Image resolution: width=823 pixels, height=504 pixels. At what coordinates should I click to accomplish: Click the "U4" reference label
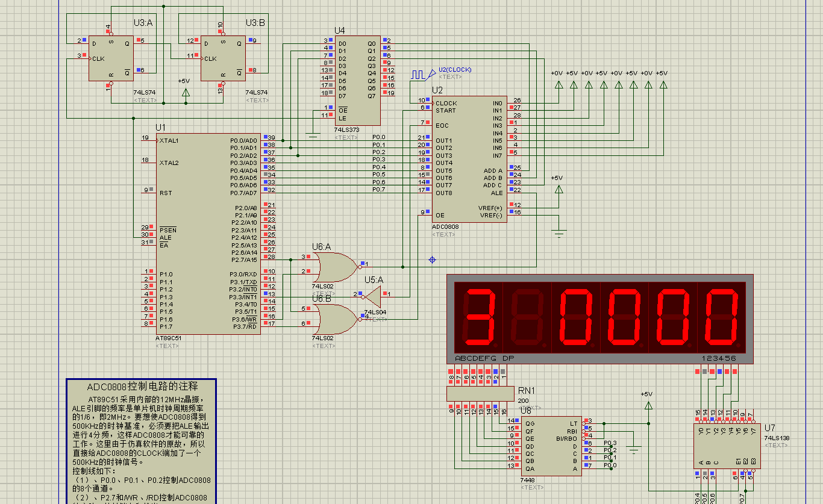click(340, 30)
